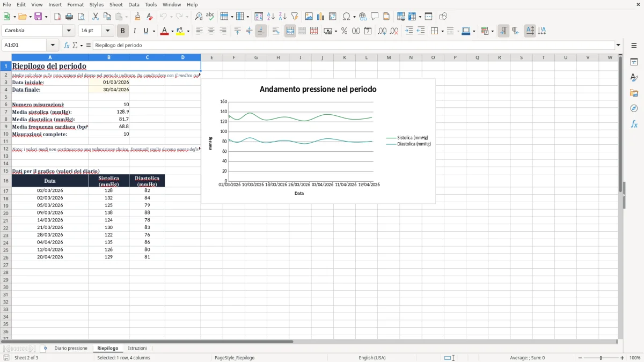Insert a comment
The width and height of the screenshot is (644, 362).
(375, 17)
